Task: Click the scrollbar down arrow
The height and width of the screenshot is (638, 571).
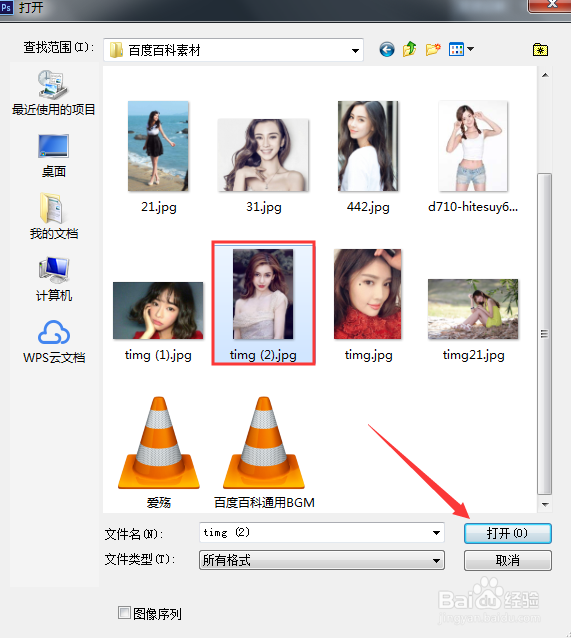Action: 545,505
